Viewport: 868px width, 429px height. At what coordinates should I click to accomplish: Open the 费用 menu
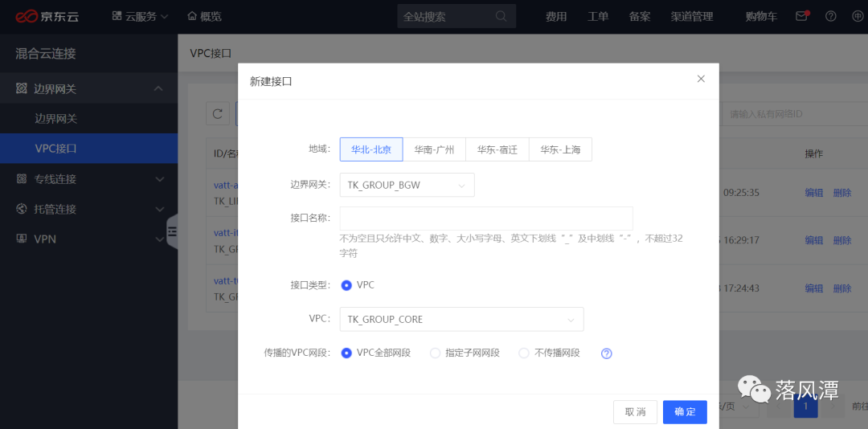pos(556,17)
